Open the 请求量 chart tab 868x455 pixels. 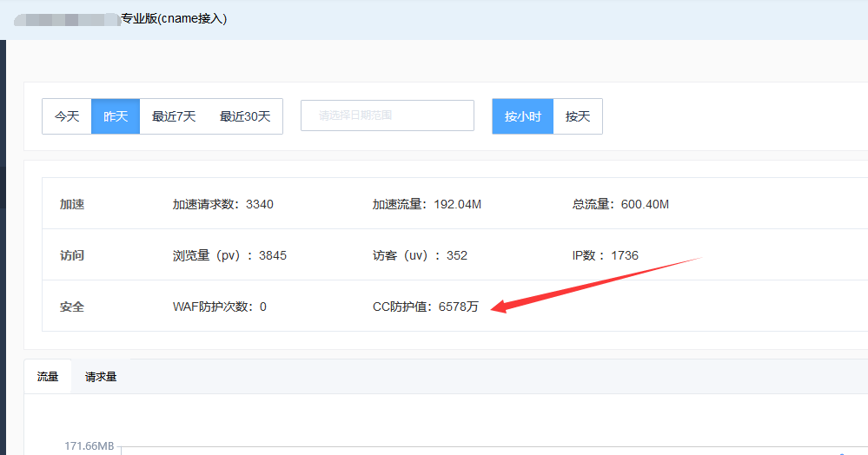point(101,377)
